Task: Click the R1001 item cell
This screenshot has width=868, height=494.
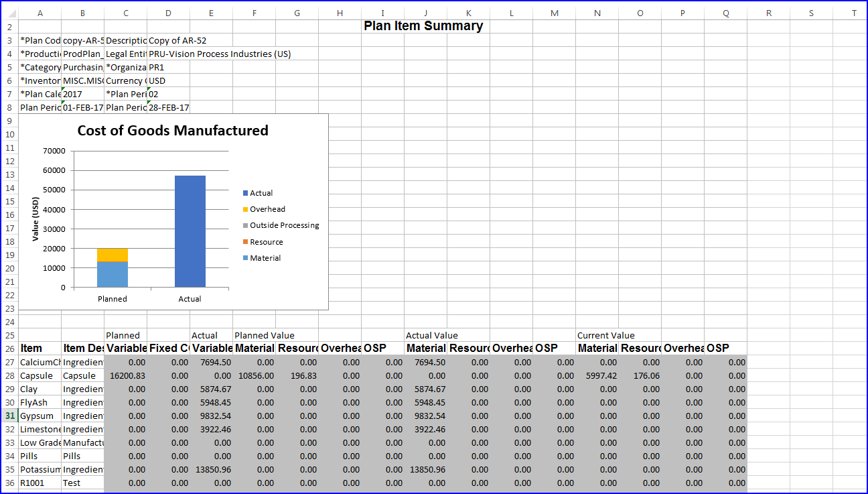Action: click(40, 483)
